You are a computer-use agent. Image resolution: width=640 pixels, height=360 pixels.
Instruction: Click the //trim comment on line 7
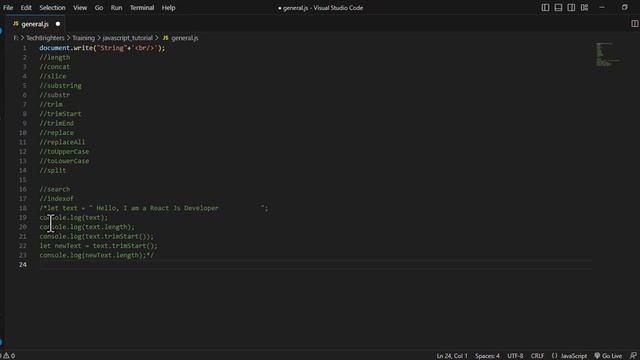[51, 104]
